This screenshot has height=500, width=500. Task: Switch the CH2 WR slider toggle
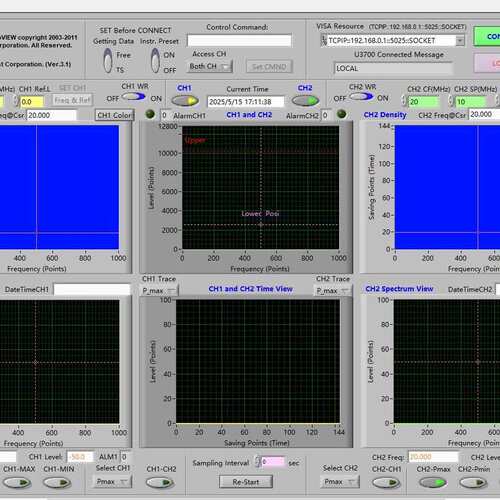click(362, 97)
